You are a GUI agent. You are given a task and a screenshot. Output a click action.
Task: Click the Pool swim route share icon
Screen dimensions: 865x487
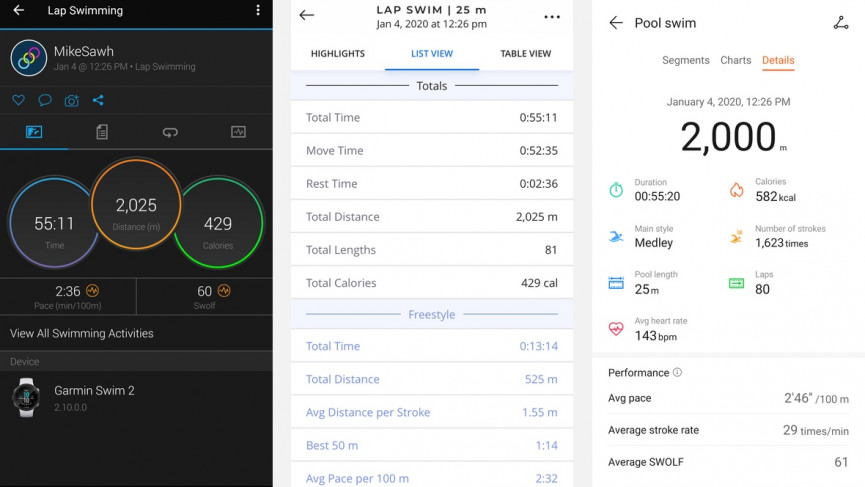(x=841, y=23)
